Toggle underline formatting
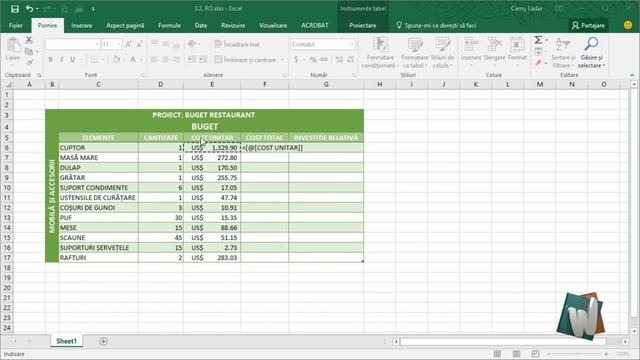This screenshot has height=360, width=640. [x=72, y=60]
